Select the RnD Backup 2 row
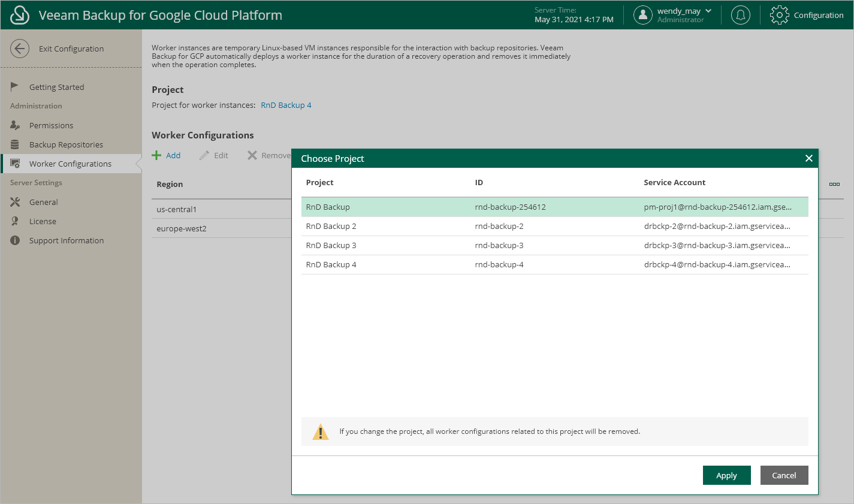The height and width of the screenshot is (504, 854). 554,226
